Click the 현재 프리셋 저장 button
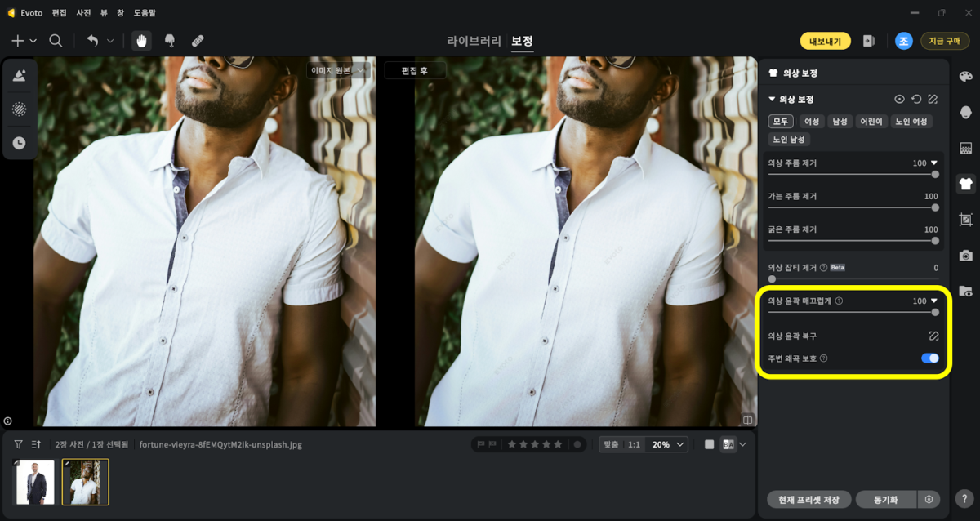 809,499
